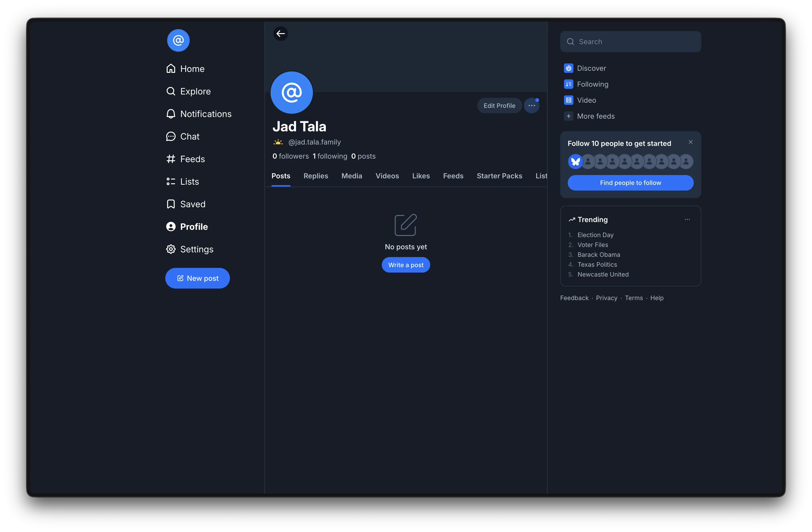Click the @ avatar in left sidebar
This screenshot has width=812, height=532.
pos(178,40)
